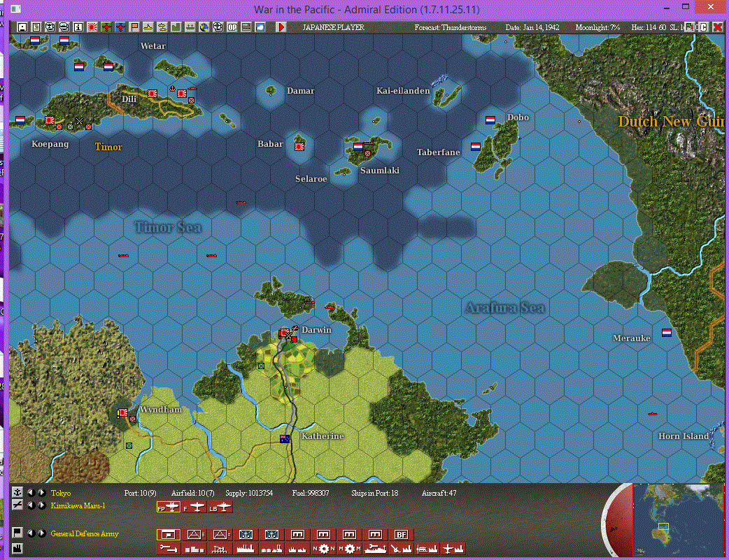
Task: Click the aircraft icon beside Kimikawa Maru-1
Action: point(17,504)
